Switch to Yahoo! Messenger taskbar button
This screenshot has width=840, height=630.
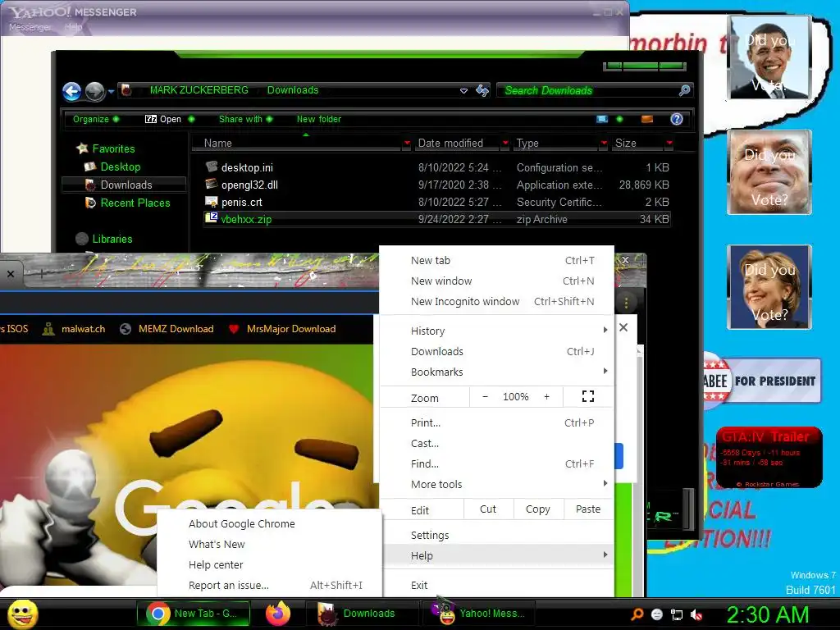pyautogui.click(x=481, y=614)
